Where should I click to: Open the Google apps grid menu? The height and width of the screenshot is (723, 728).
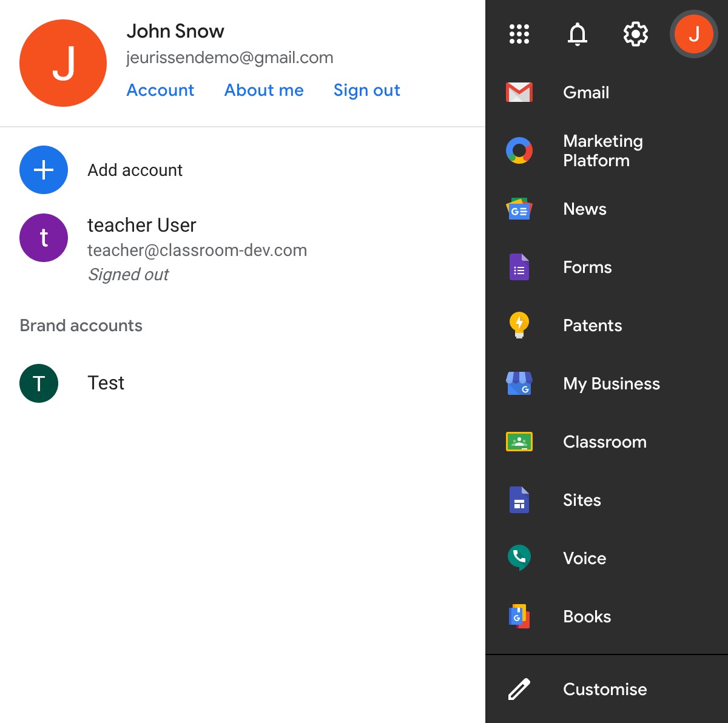(x=519, y=35)
